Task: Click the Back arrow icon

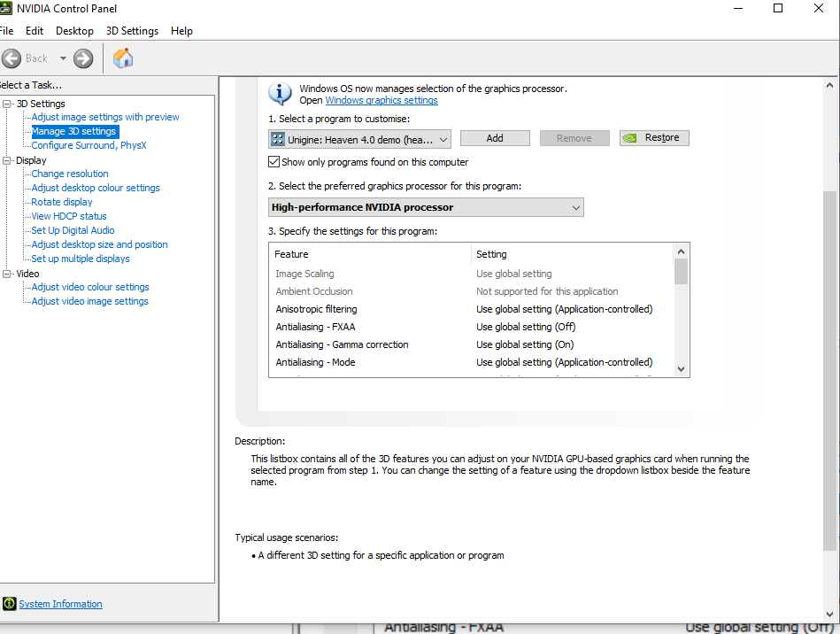Action: (12, 58)
